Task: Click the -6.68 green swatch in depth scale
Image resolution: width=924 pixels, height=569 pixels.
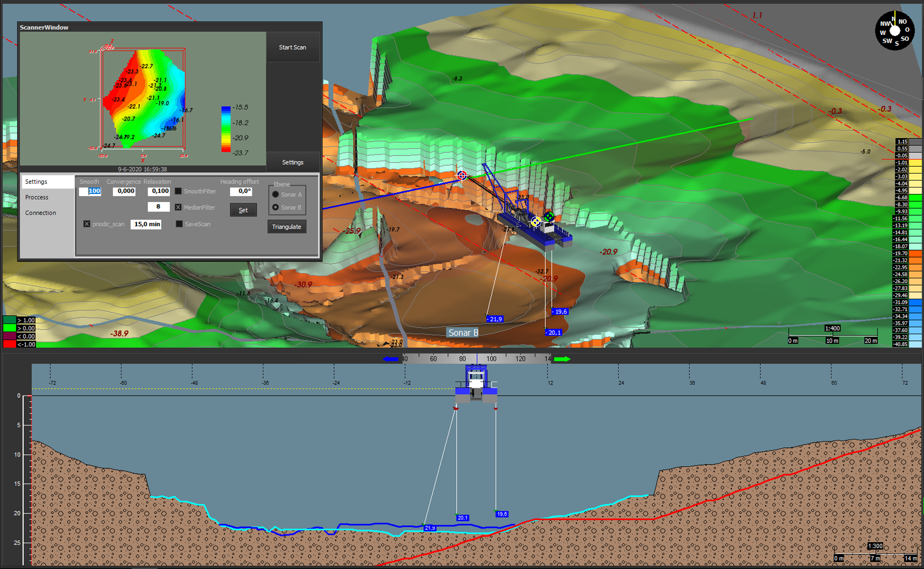Action: coord(915,198)
